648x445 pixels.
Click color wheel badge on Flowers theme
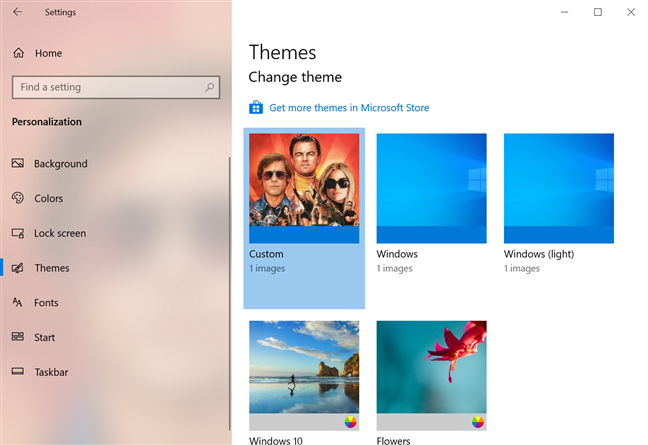(x=478, y=422)
